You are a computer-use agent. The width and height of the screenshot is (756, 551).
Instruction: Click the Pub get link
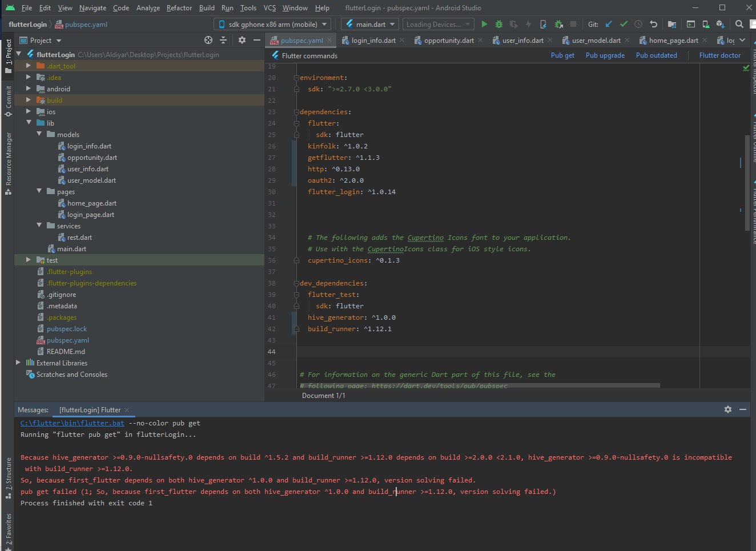[562, 55]
